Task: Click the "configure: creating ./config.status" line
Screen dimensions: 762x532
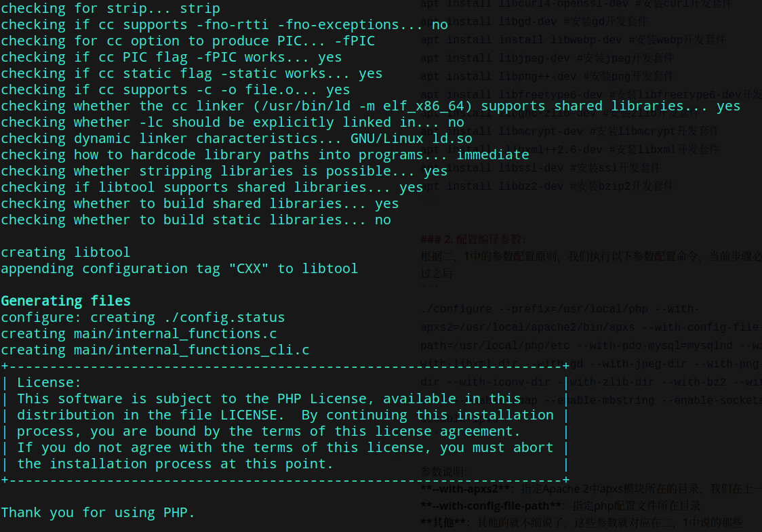Action: click(x=142, y=317)
